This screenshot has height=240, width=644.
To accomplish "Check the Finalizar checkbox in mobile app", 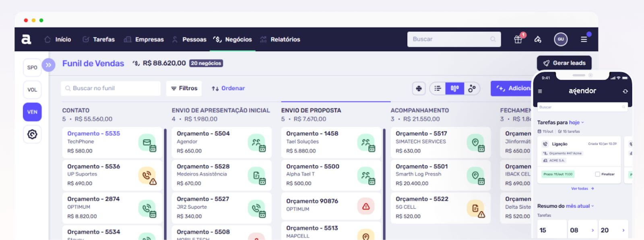I will [598, 174].
